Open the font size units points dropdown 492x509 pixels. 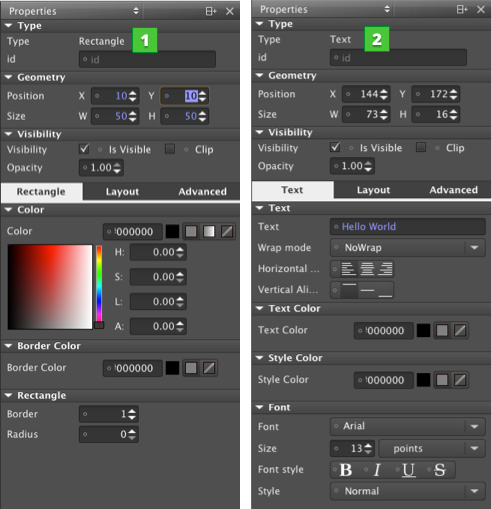(432, 448)
